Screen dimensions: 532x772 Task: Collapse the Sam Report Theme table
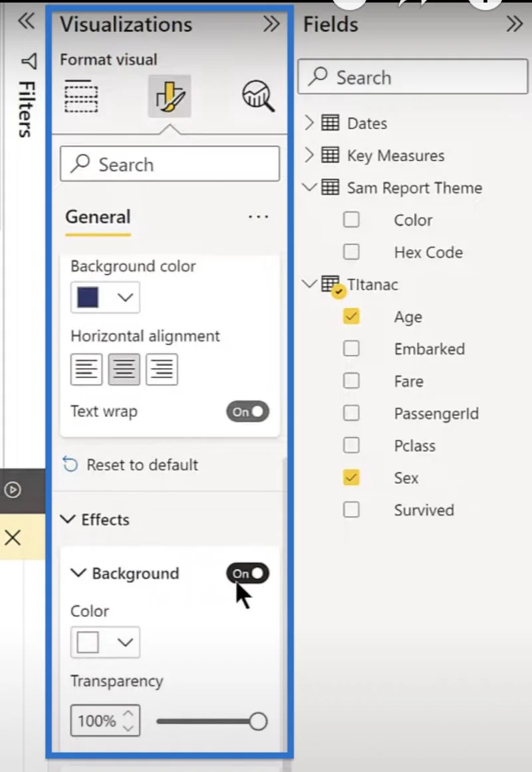coord(309,187)
